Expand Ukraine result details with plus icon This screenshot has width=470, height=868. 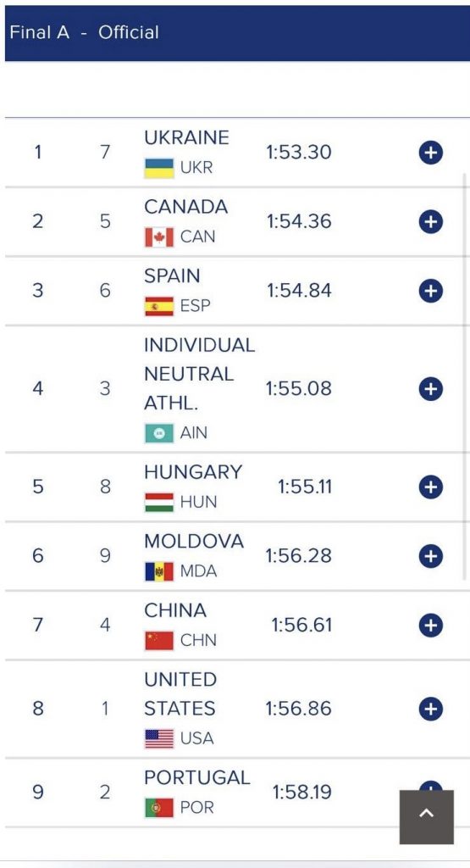click(x=431, y=153)
